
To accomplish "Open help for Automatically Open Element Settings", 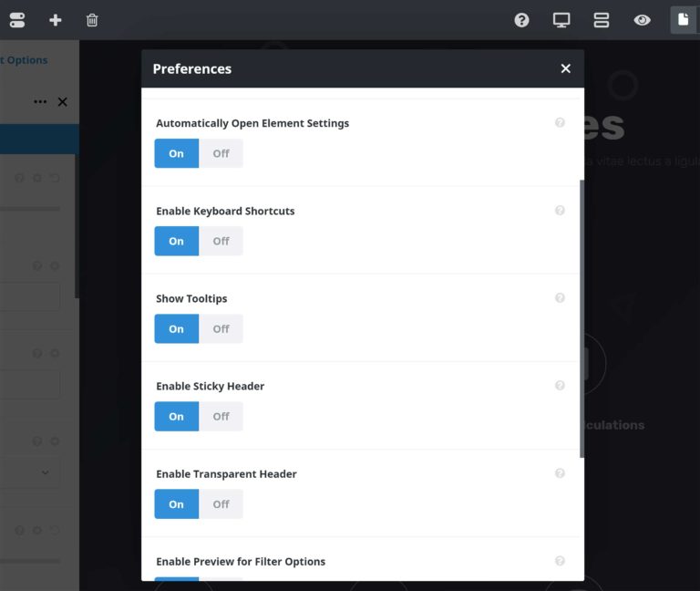I will tap(560, 122).
